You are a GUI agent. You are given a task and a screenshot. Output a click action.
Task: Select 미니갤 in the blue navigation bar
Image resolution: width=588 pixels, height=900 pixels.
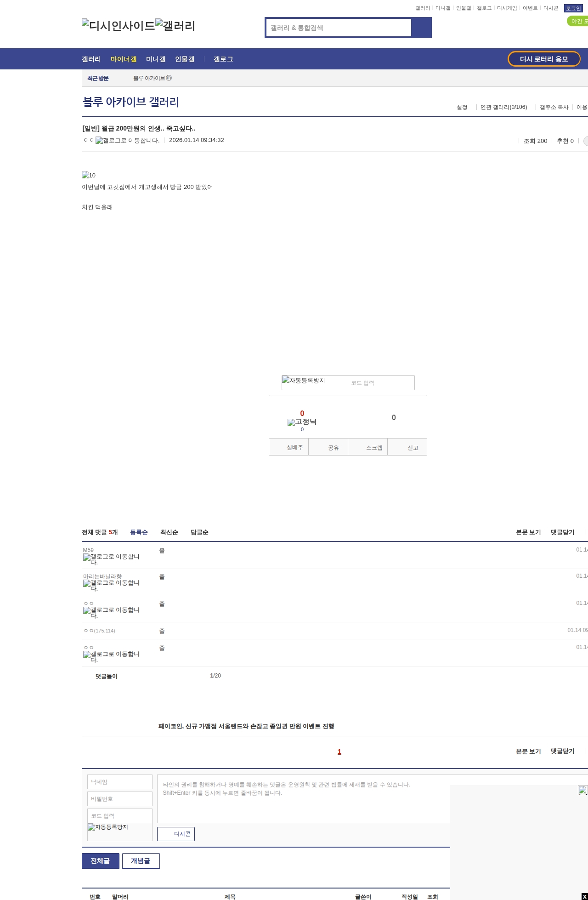point(156,59)
